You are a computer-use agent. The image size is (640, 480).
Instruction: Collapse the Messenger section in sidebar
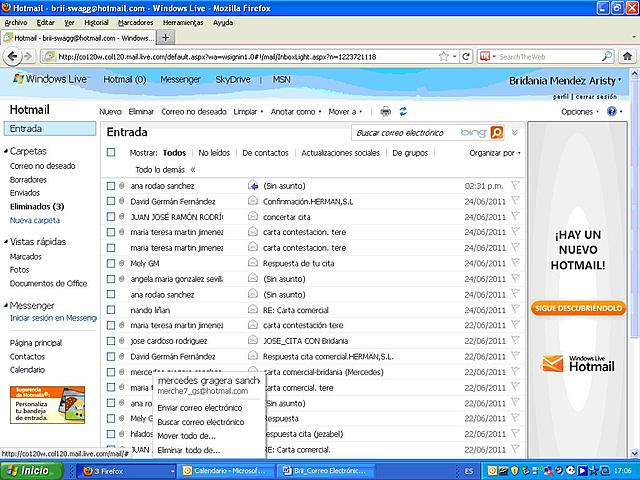tap(6, 305)
